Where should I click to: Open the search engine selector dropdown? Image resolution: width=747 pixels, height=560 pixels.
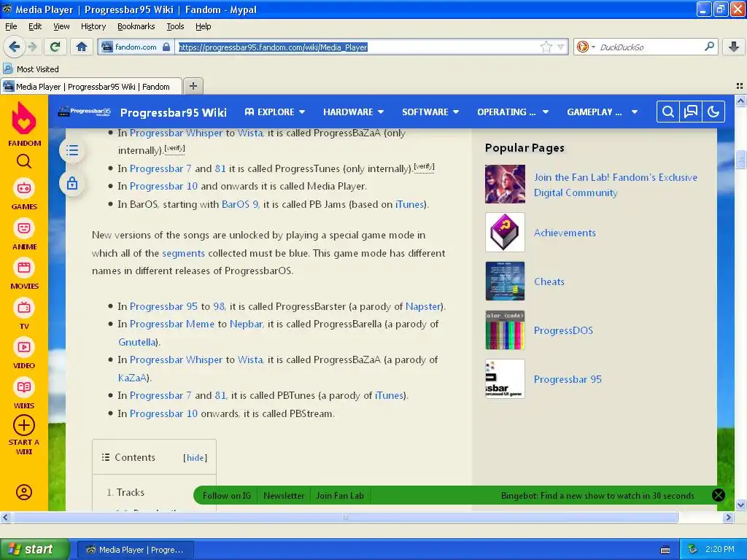click(x=586, y=47)
